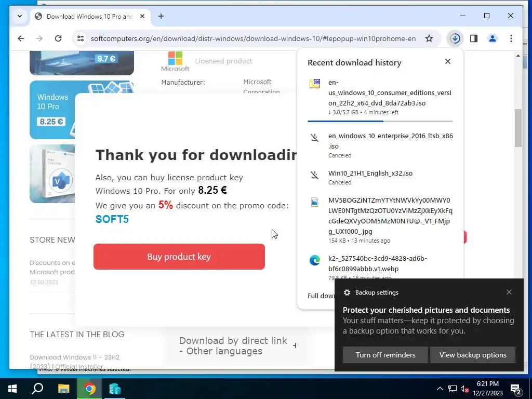Click the Microsoft logo on the page
Image resolution: width=532 pixels, height=399 pixels.
175,61
